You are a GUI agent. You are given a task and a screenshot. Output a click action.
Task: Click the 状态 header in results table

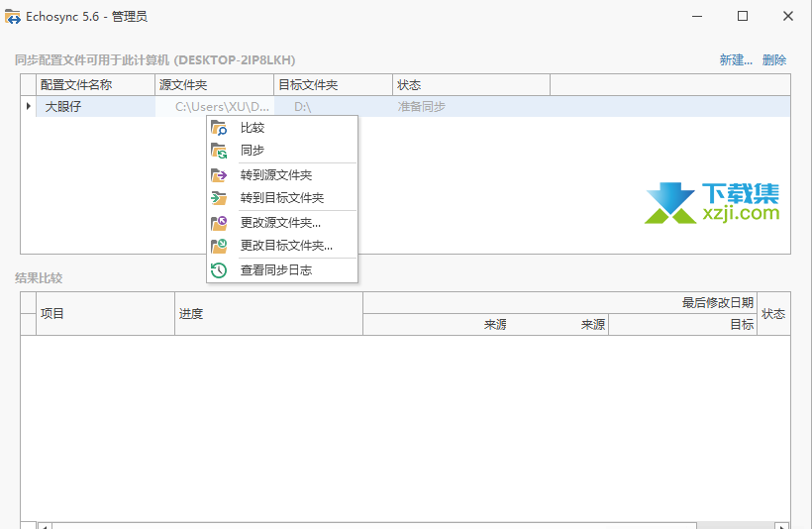point(773,313)
